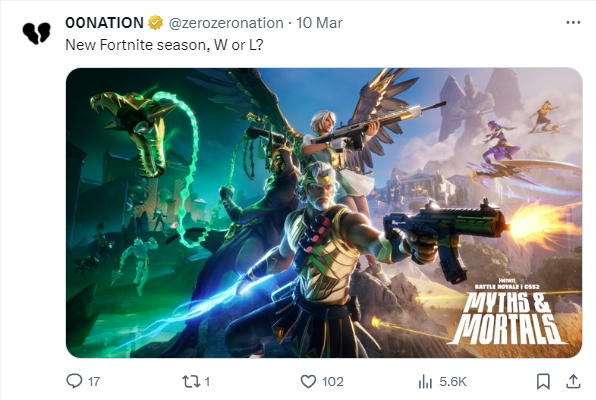Click the like count 102
Screen dimensions: 596x400
[333, 381]
